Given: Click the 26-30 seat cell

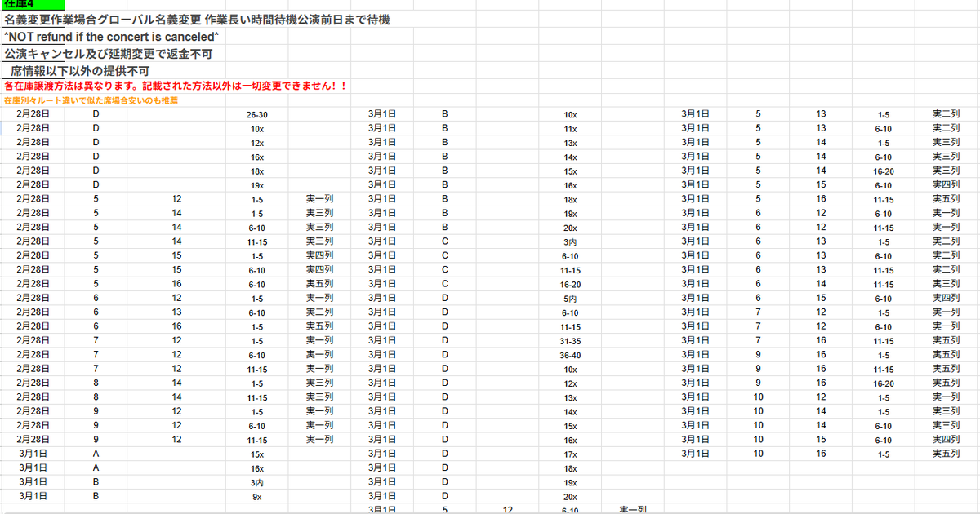Looking at the screenshot, I should coord(256,114).
